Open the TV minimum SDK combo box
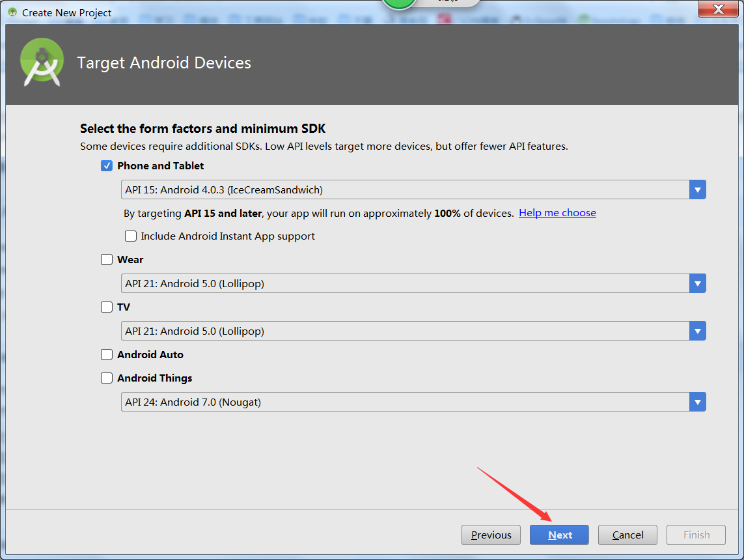Screen dimensions: 744x560 (x=413, y=331)
